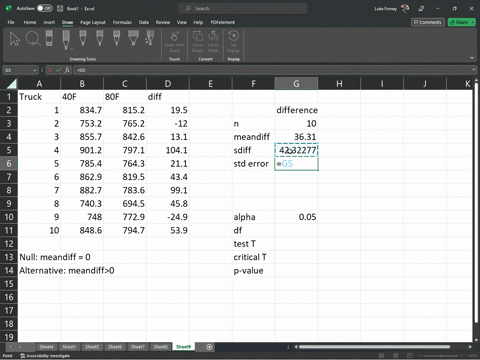
Task: Switch to the Insert tab
Action: (x=49, y=22)
